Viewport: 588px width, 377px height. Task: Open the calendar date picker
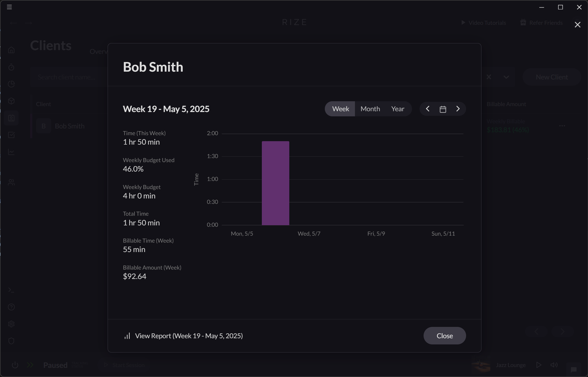coord(443,109)
